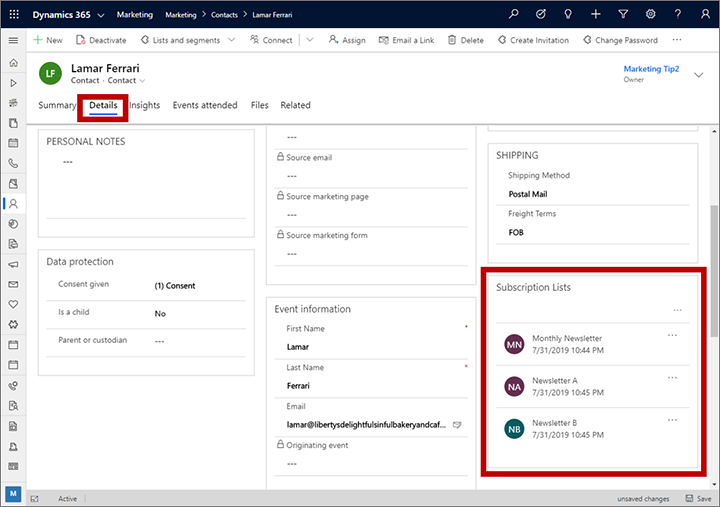Open the user account icon
This screenshot has height=507, width=720.
pyautogui.click(x=705, y=14)
